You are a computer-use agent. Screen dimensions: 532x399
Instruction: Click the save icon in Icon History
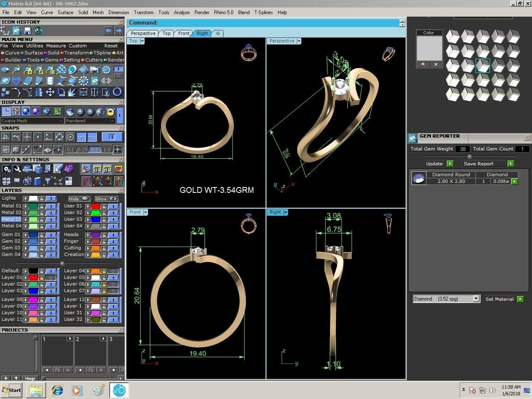[27, 31]
